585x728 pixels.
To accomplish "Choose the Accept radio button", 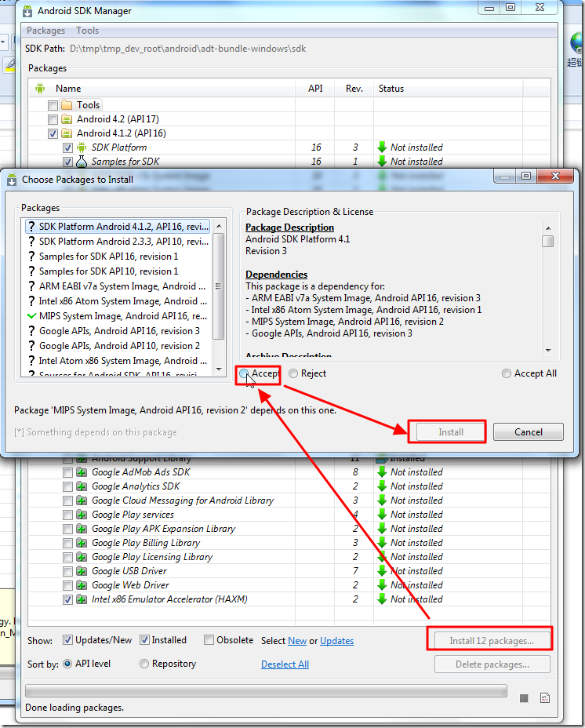I will pyautogui.click(x=244, y=373).
